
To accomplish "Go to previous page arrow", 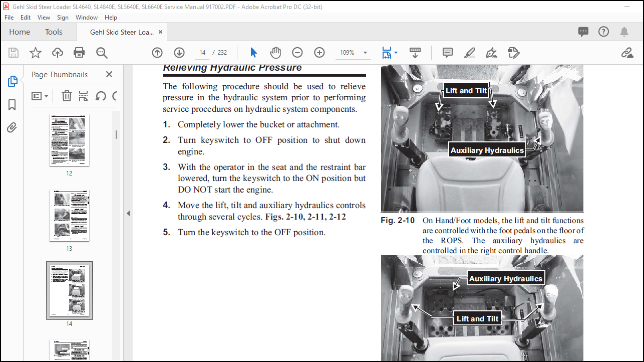I will tap(157, 53).
